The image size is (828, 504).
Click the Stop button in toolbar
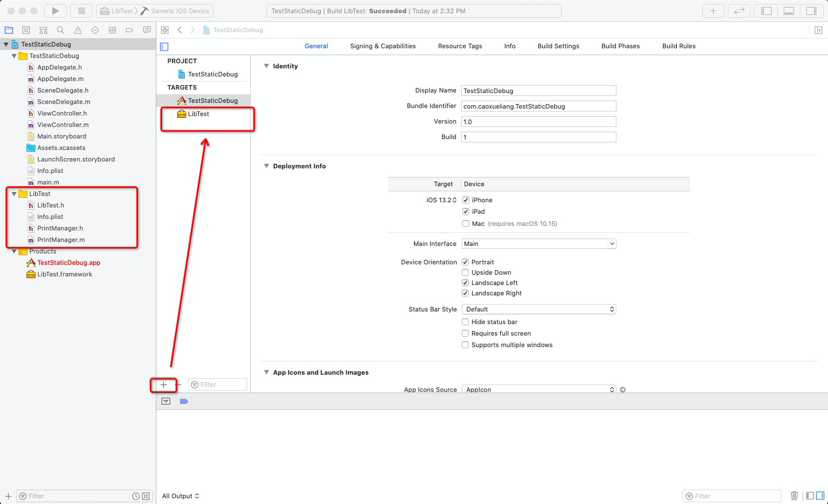81,10
